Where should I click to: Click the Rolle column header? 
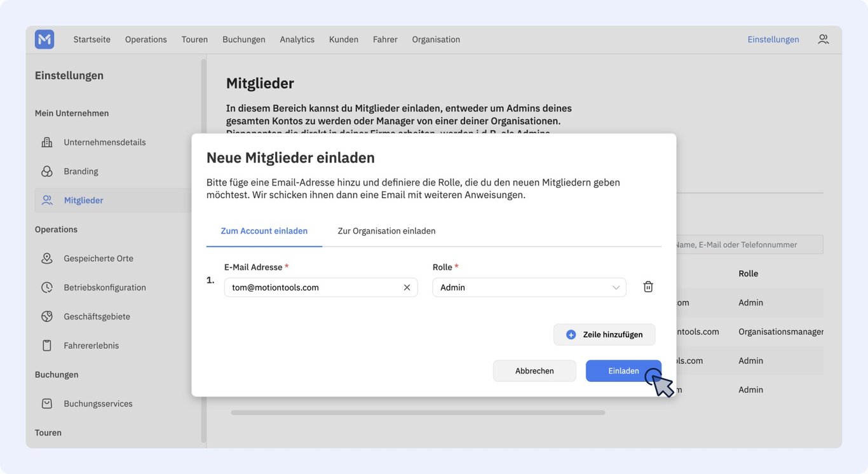click(748, 273)
